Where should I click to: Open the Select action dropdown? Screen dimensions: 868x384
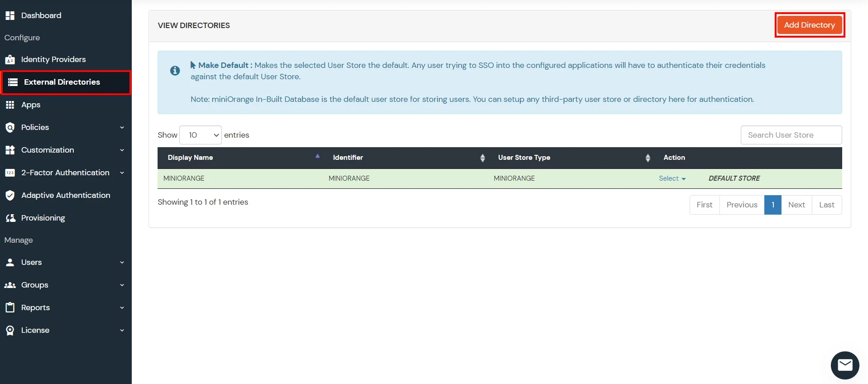(672, 178)
